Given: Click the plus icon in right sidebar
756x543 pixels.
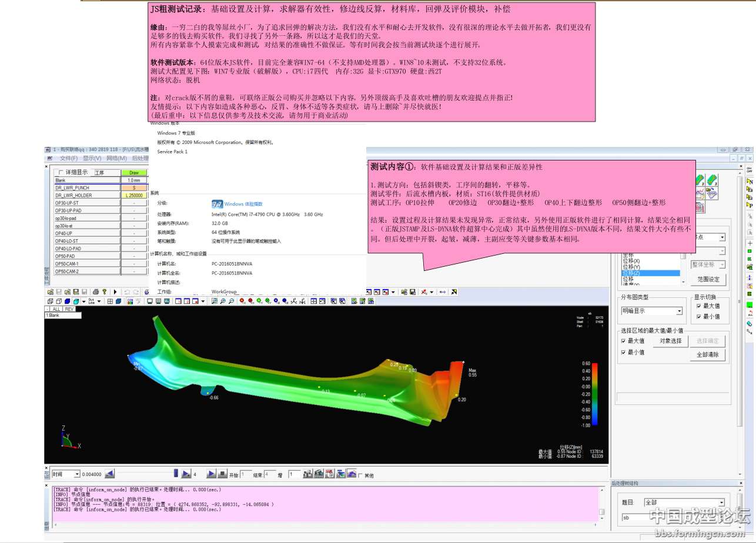Looking at the screenshot, I should (750, 243).
